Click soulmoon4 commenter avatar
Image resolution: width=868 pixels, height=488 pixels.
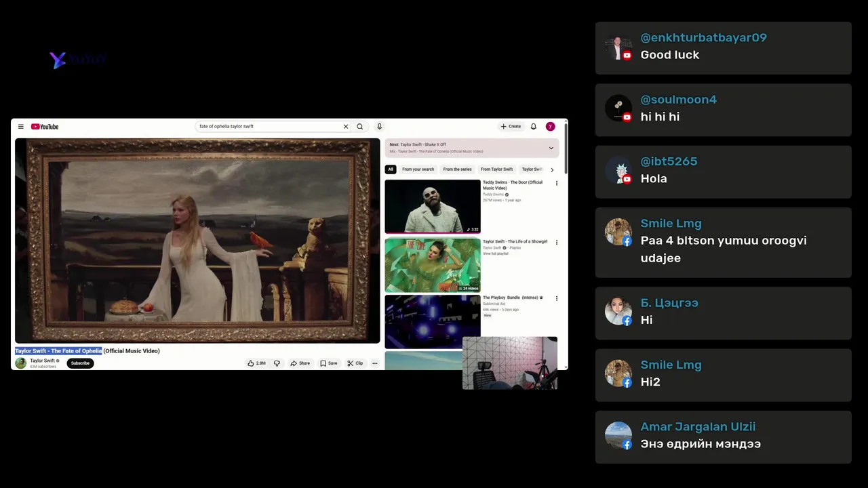pos(618,108)
